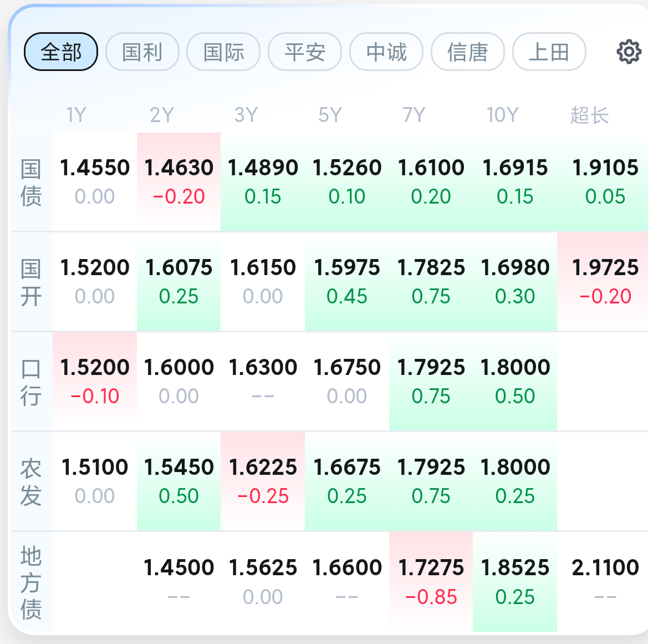Select the 农发 3Y yield 1.6225
Viewport: 648px width, 644px height.
tap(263, 481)
